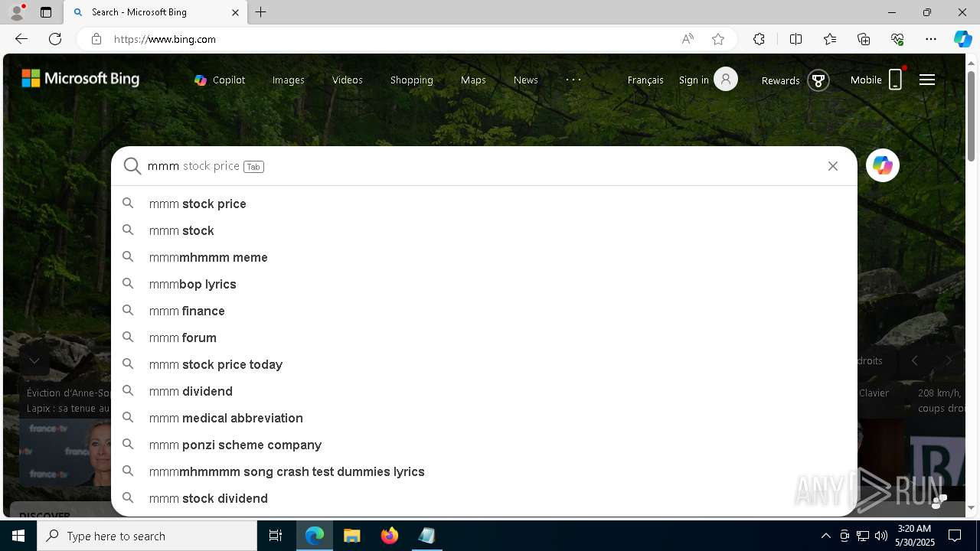The image size is (980, 551).
Task: Click inside the Bing search input
Action: click(x=482, y=166)
